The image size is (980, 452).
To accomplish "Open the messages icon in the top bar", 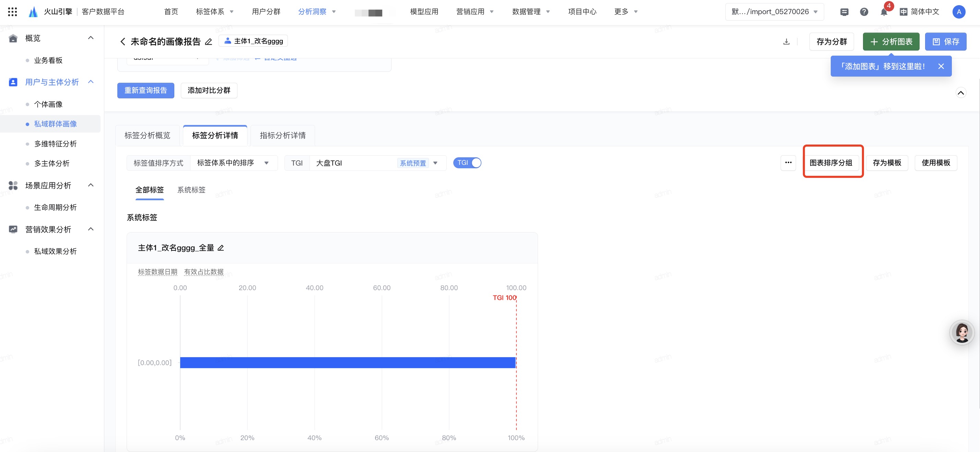I will click(844, 12).
